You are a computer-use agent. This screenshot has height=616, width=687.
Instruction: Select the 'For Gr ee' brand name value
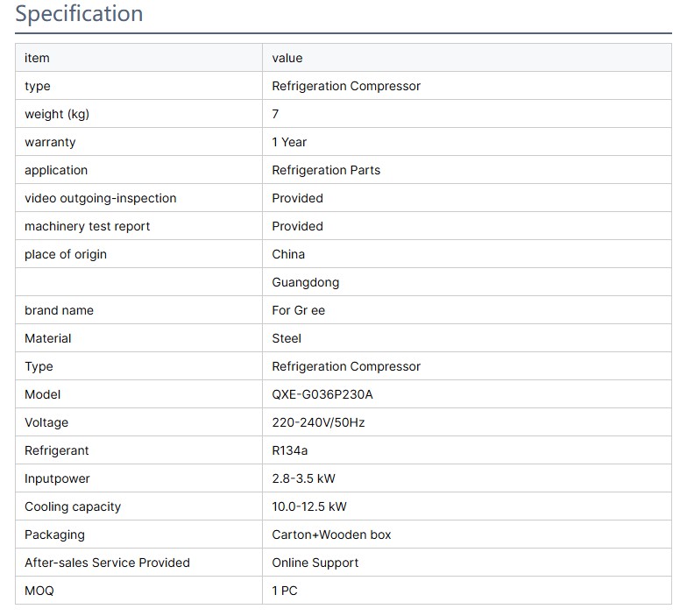coord(298,310)
